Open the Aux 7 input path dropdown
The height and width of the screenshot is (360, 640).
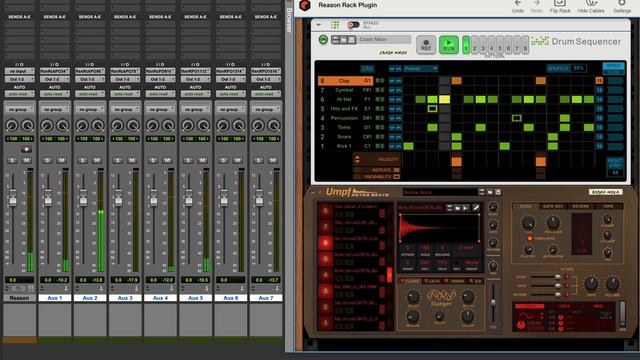coord(266,71)
